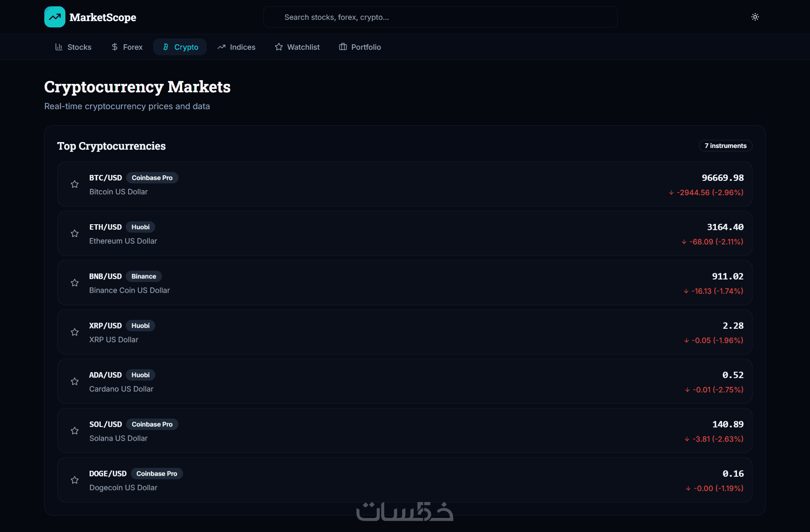
Task: Select the Crypto tab bitcoin icon
Action: pyautogui.click(x=166, y=47)
